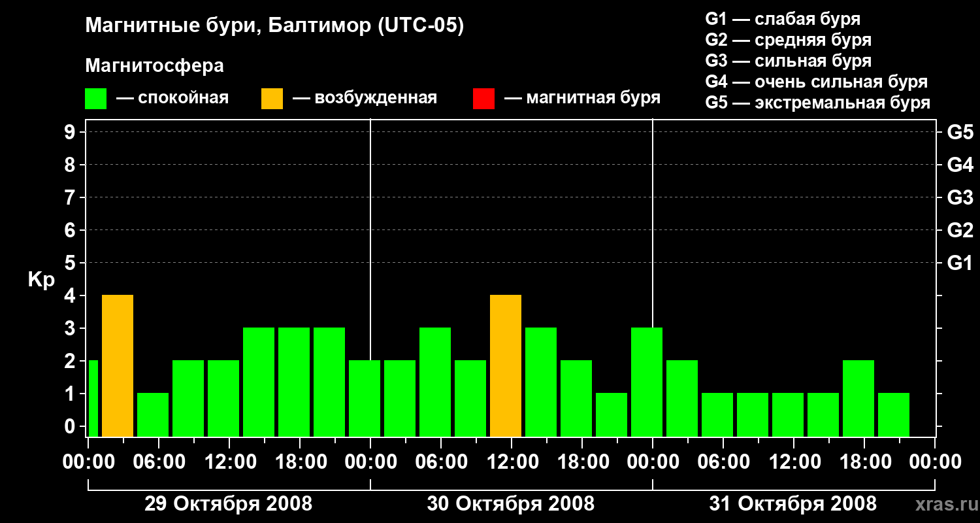
Task: Click the green 'спокойная' legend swatch
Action: 96,99
